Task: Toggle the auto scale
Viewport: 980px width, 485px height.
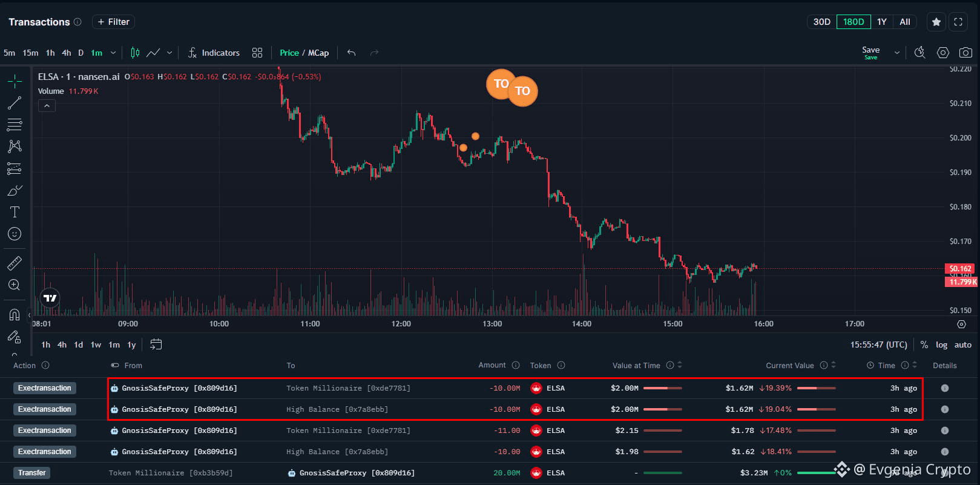Action: pos(963,345)
